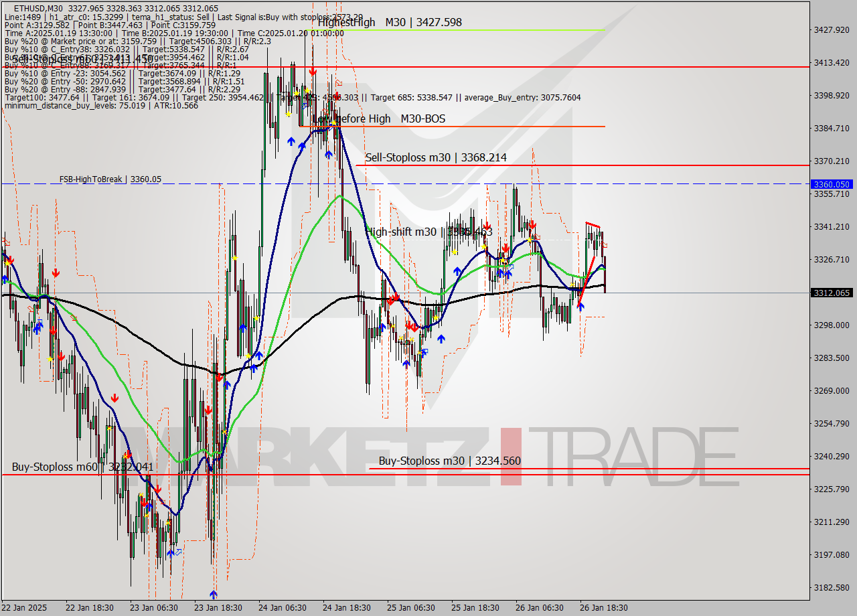Select the Low before High M30-BOS label
Viewport: 857px width, 616px height.
[379, 119]
